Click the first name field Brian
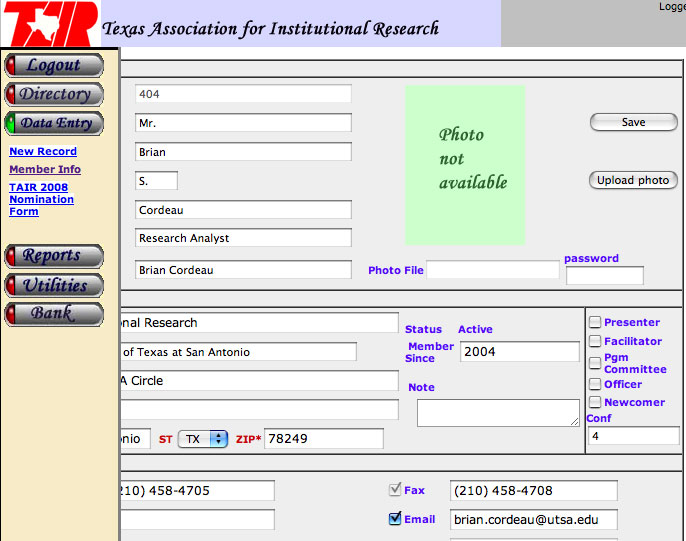 click(243, 152)
